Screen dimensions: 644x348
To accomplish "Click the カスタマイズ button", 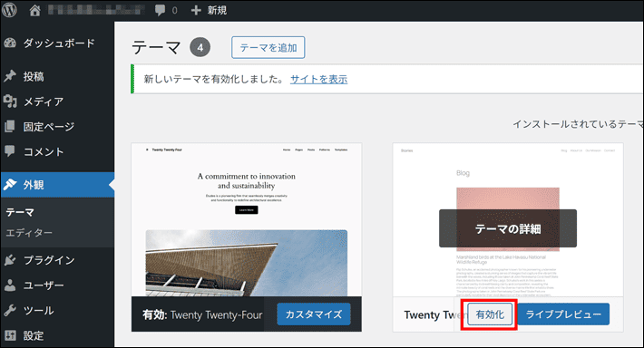I will [314, 314].
